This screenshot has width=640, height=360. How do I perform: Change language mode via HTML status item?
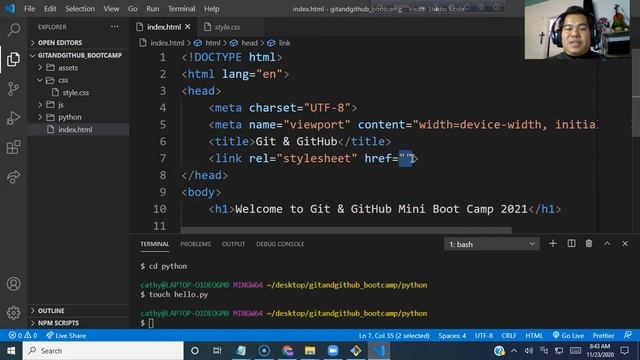coord(534,336)
